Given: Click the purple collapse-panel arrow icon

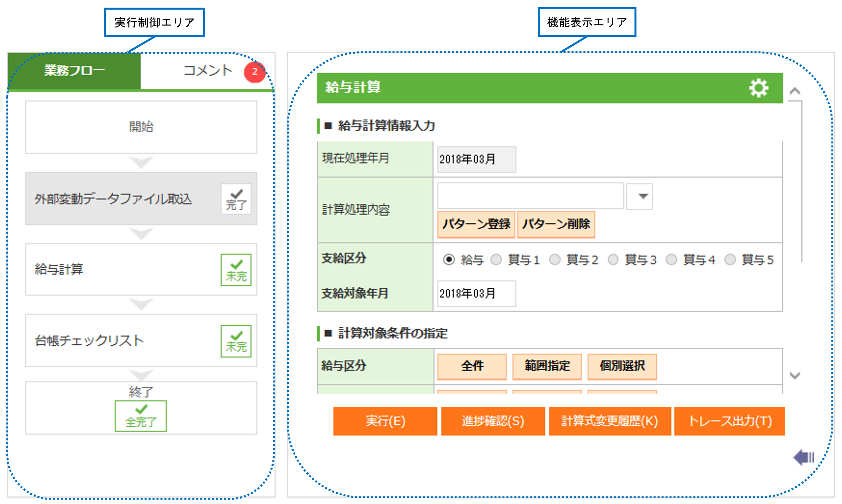Looking at the screenshot, I should coord(803,457).
